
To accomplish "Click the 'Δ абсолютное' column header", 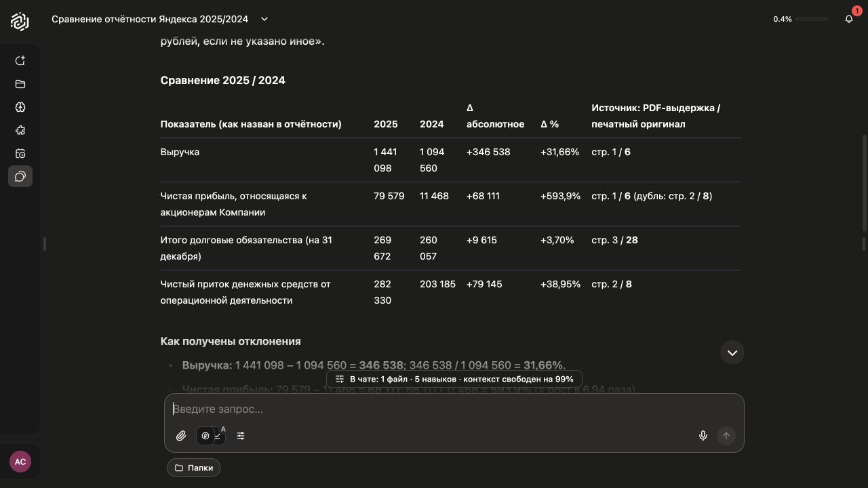I will coord(496,116).
